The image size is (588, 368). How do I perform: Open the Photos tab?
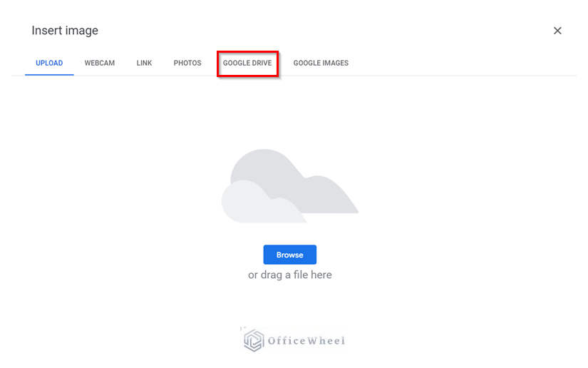click(187, 63)
